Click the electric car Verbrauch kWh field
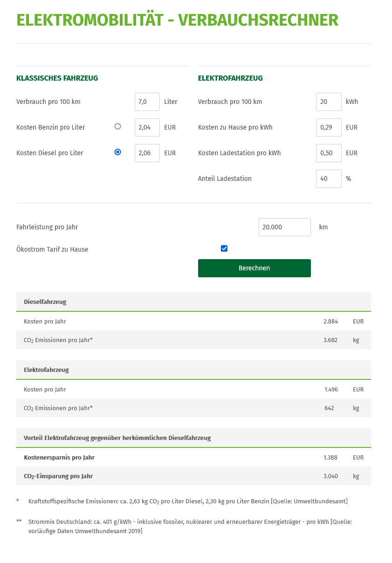This screenshot has height=563, width=392. [328, 102]
